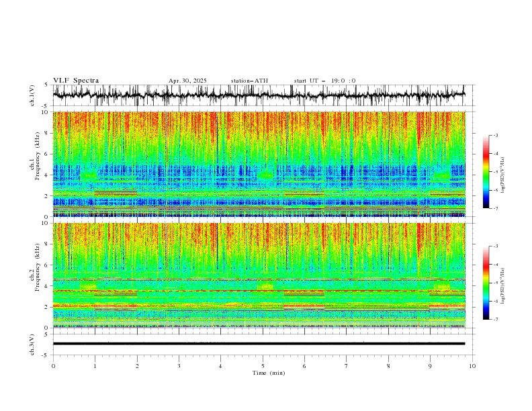Click time axis tick label '6'

click(304, 366)
